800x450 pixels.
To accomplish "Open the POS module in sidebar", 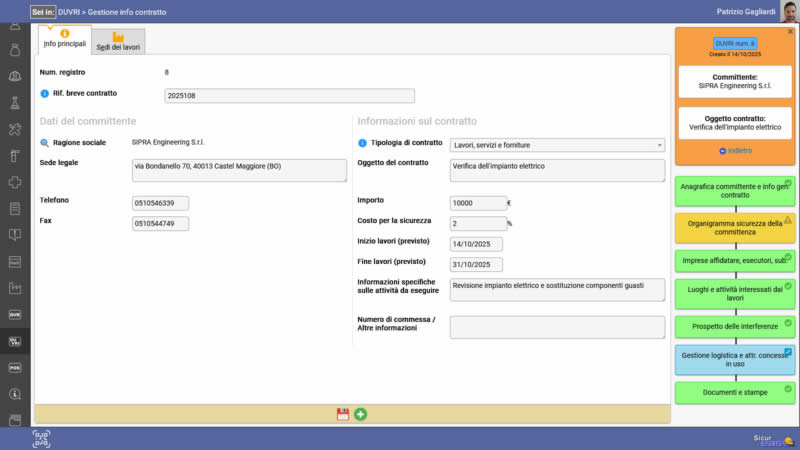I will click(15, 367).
